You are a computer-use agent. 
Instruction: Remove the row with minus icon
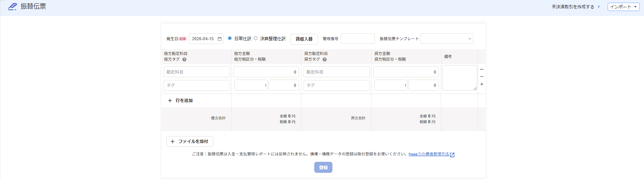click(482, 77)
